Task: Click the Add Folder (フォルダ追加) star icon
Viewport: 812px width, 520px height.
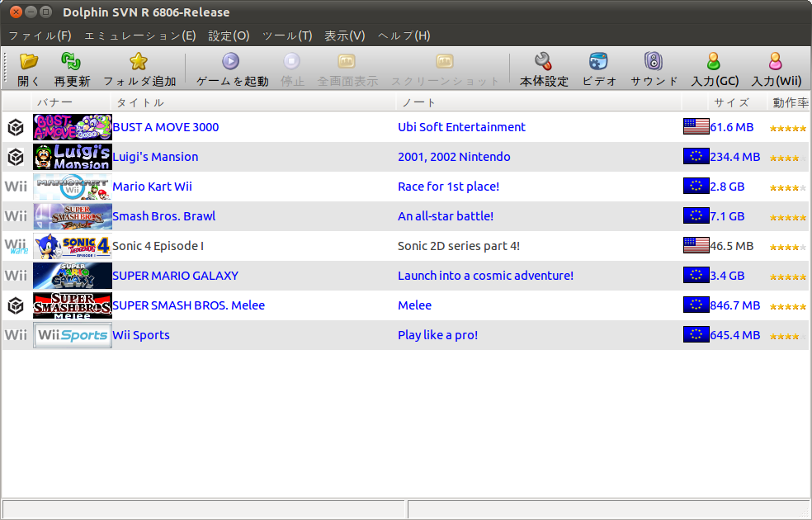Action: [139, 62]
